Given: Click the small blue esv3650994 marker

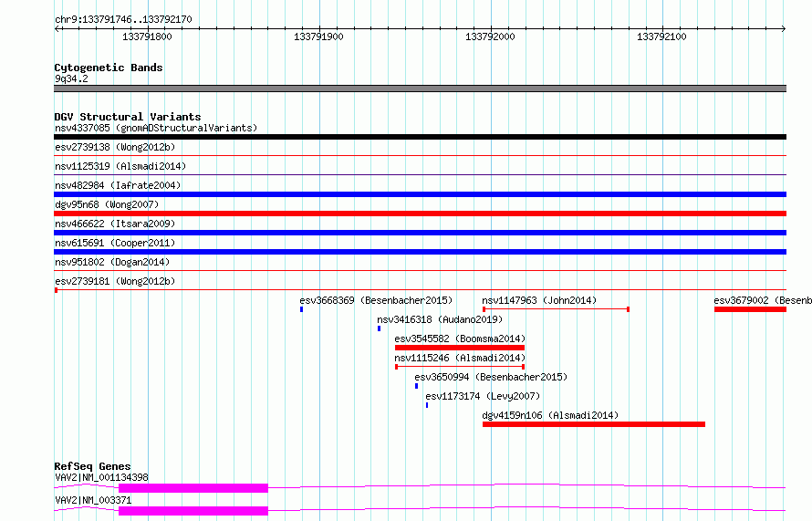Looking at the screenshot, I should tap(416, 386).
